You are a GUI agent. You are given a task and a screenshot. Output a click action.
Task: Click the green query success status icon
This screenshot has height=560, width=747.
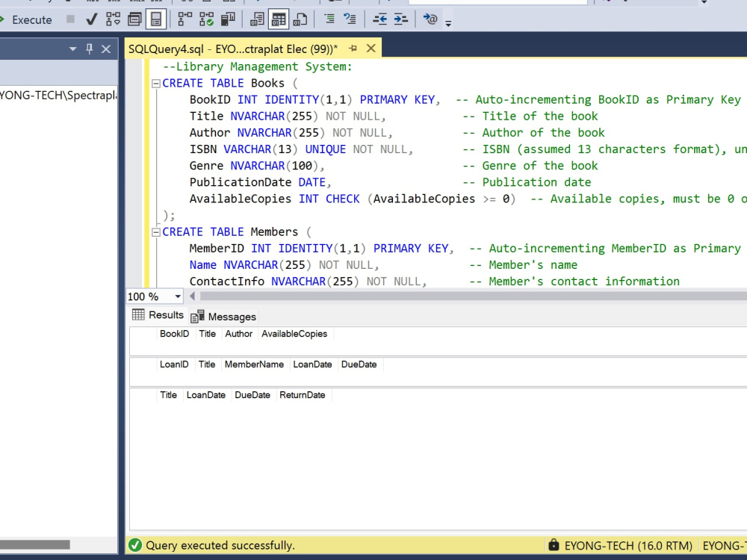134,545
